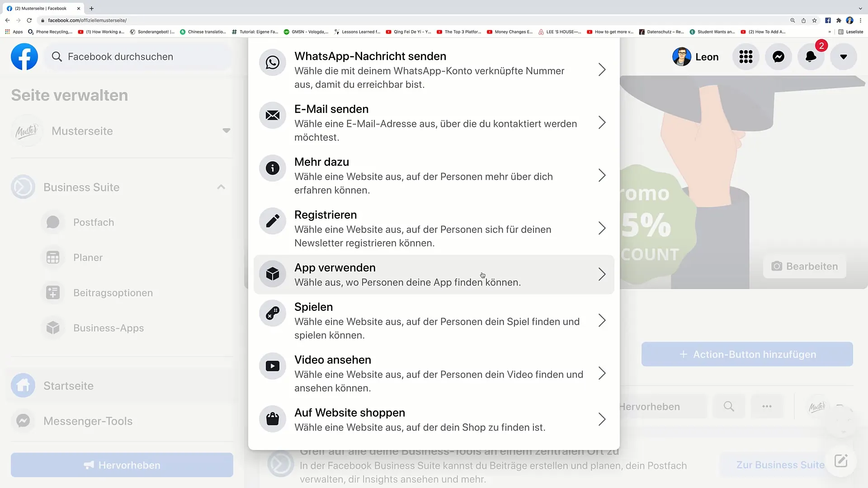Choose the Mehr dazu option
Viewport: 868px width, 488px height.
pyautogui.click(x=434, y=175)
